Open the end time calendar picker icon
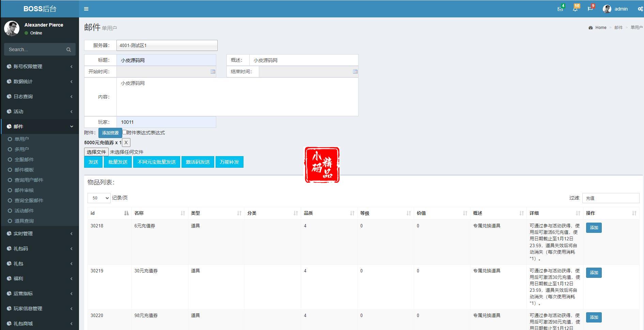This screenshot has width=644, height=330. (x=355, y=72)
